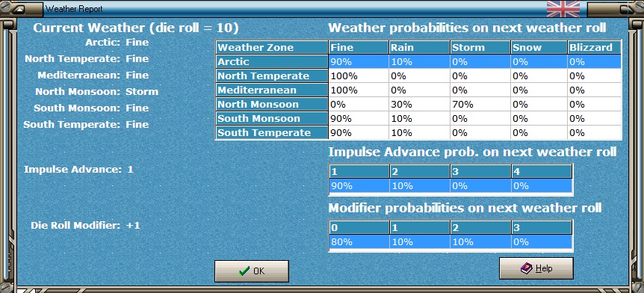
Task: Click the Die Roll Modifier: +1 label
Action: (85, 225)
